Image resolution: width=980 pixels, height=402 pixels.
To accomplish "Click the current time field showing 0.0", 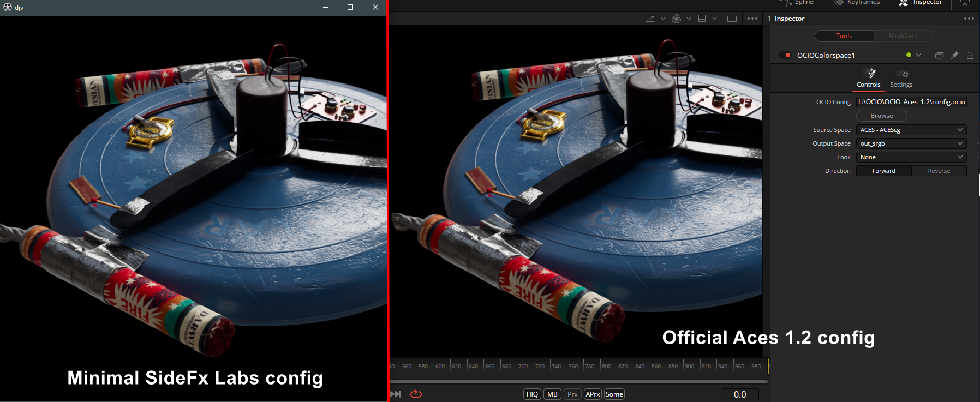I will 740,394.
